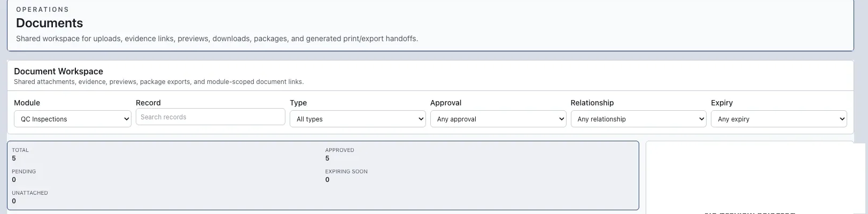Expand the Relationship filter set to Any relationship

tap(639, 119)
